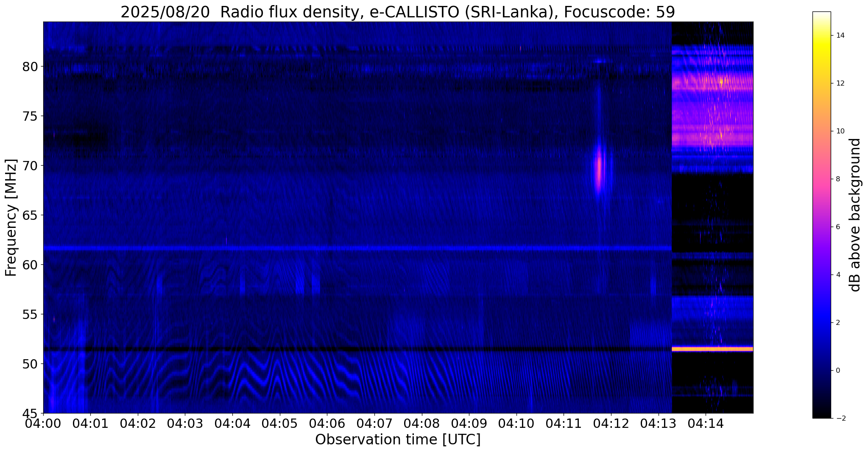This screenshot has width=868, height=452.
Task: Click the 70 MHz frequency tick label
Action: tap(30, 166)
